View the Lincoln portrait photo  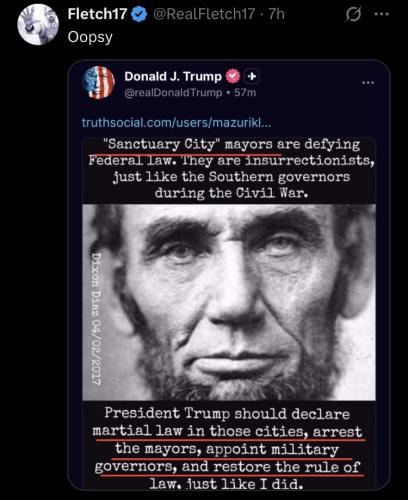click(229, 302)
